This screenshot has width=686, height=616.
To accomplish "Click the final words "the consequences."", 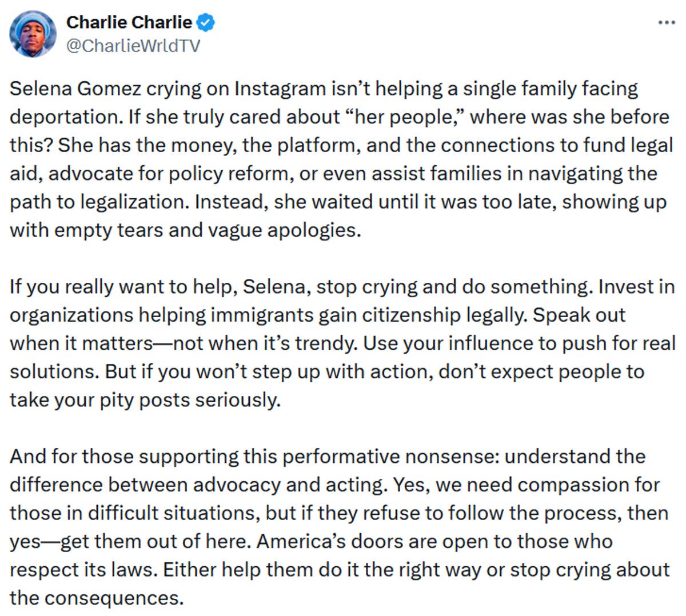I will point(97,598).
